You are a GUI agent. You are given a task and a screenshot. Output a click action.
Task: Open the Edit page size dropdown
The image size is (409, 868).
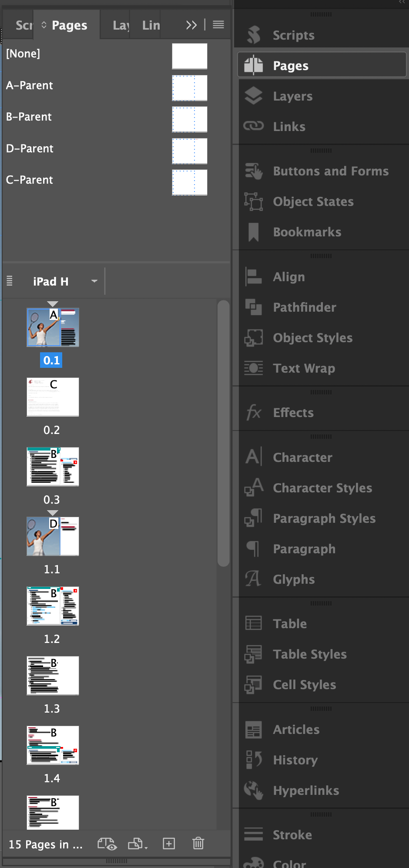[x=137, y=844]
